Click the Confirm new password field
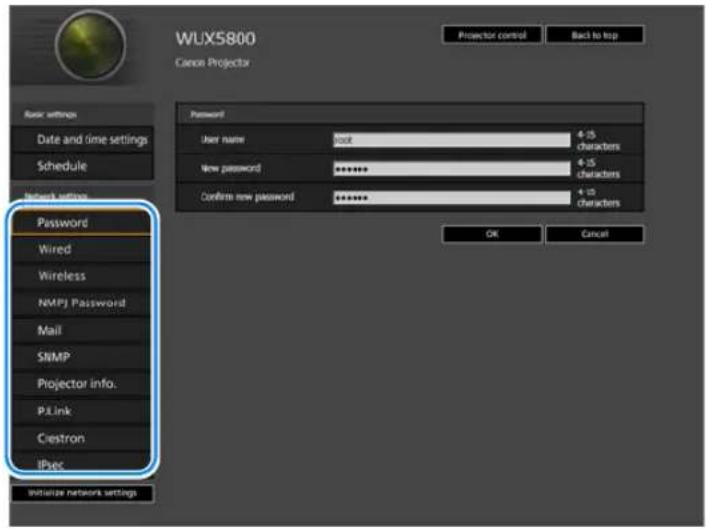 pyautogui.click(x=452, y=197)
